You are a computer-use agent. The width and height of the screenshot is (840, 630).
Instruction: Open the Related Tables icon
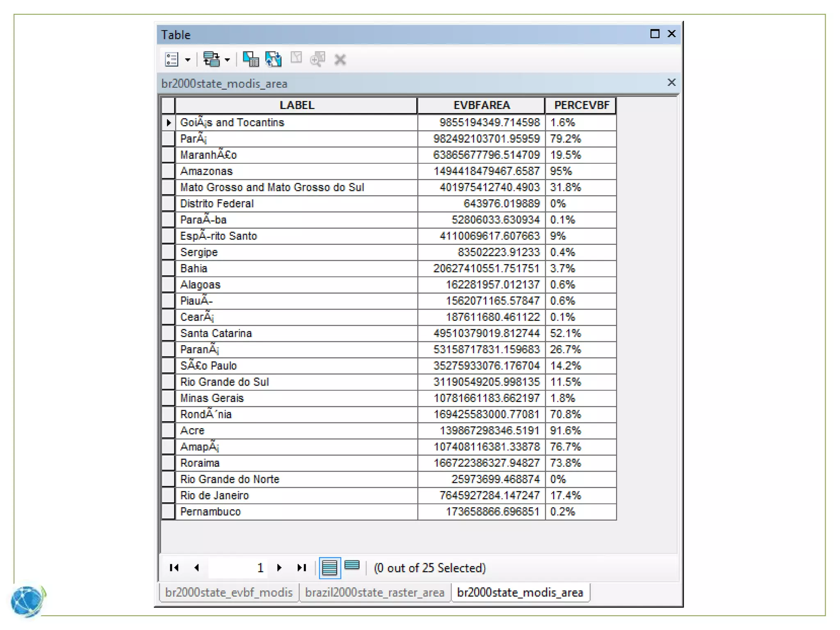click(x=212, y=59)
